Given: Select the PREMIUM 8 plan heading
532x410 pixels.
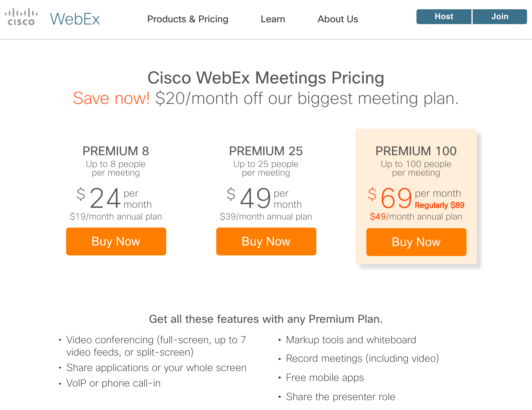Looking at the screenshot, I should click(x=116, y=151).
